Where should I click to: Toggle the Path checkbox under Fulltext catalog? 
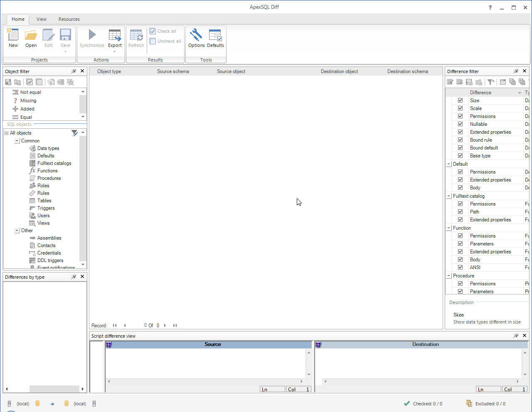coord(460,211)
